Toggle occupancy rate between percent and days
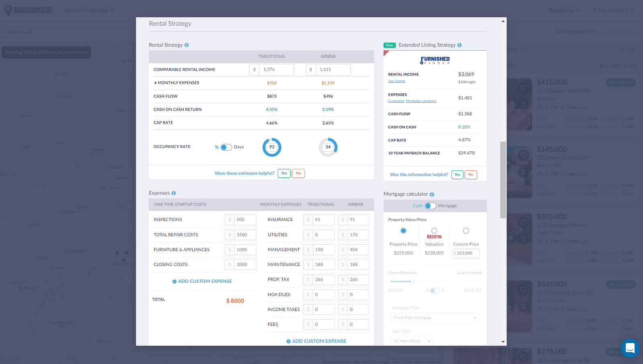 click(226, 147)
